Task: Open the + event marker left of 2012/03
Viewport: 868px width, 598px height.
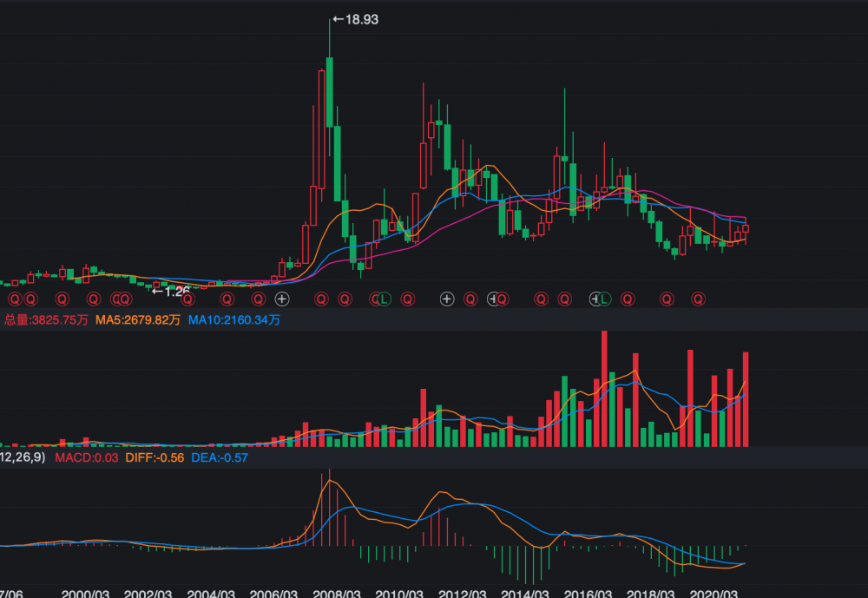Action: click(447, 299)
